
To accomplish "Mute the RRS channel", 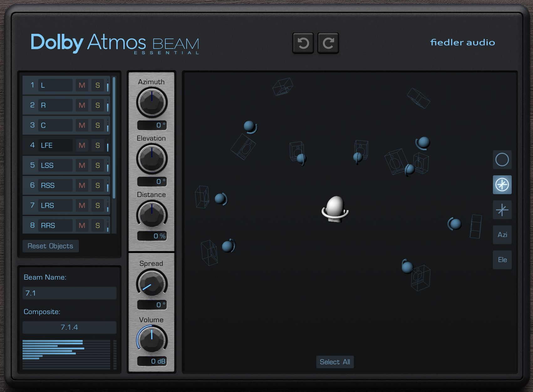I will (x=82, y=225).
